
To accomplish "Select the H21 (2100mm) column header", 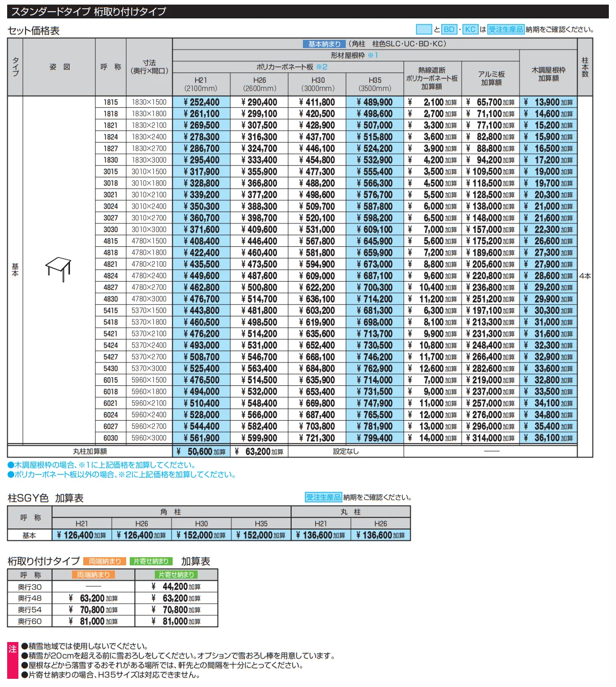I will point(201,84).
